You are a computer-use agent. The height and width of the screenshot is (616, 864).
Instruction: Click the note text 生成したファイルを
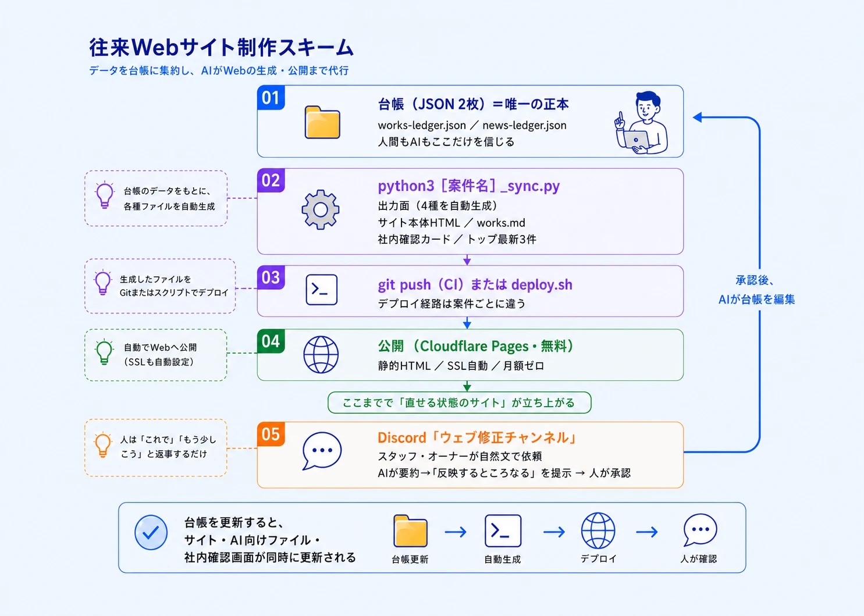[x=155, y=279]
